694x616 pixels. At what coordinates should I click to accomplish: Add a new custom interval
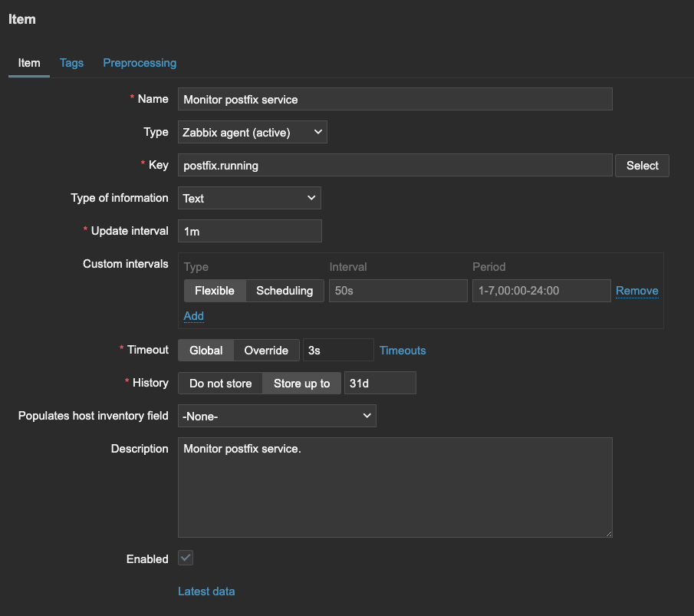click(x=193, y=316)
